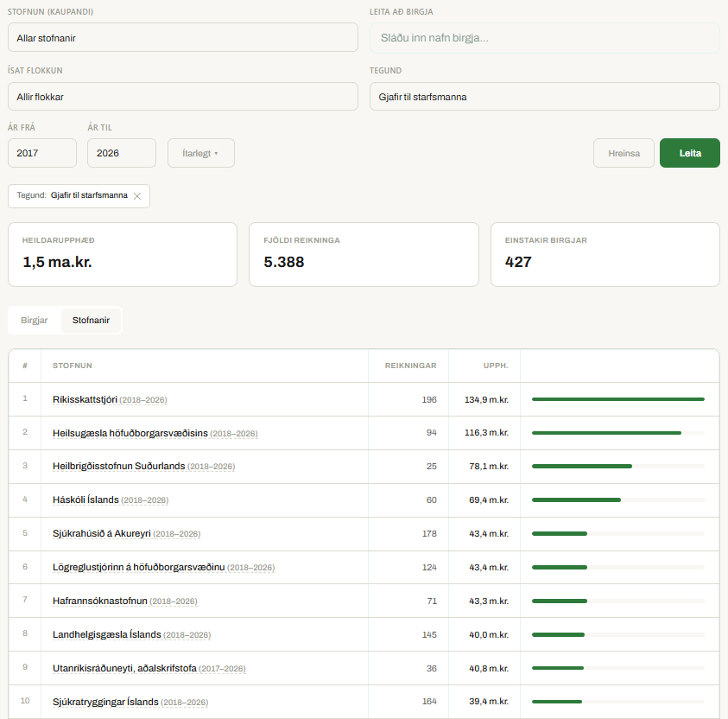728x719 pixels.
Task: Sort by the Upph. column header
Action: click(496, 366)
